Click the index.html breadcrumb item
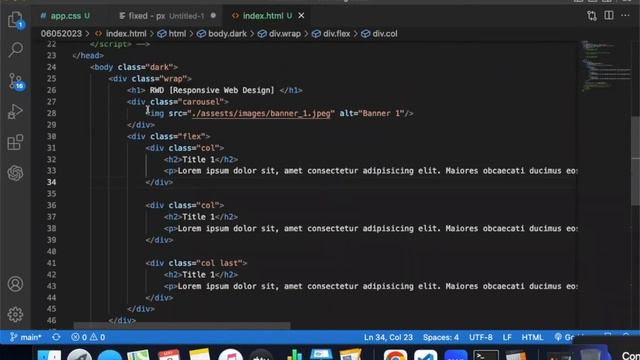The height and width of the screenshot is (360, 640). pos(121,33)
